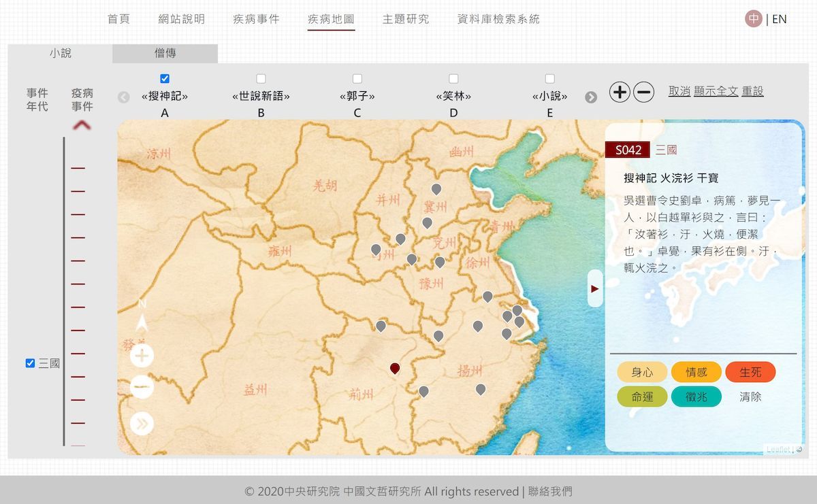Select the dark red map pin
The width and height of the screenshot is (817, 504).
click(x=394, y=369)
